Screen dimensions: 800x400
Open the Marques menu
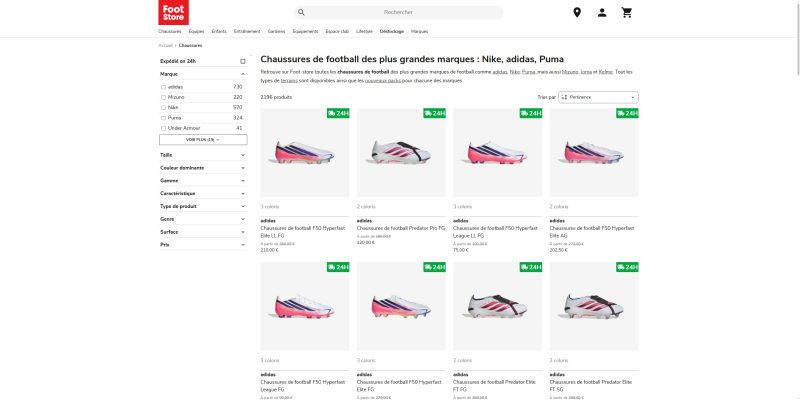[419, 32]
